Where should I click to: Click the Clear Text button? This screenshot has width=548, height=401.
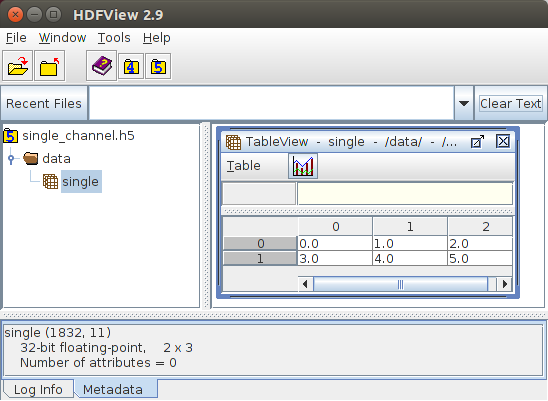tap(510, 103)
